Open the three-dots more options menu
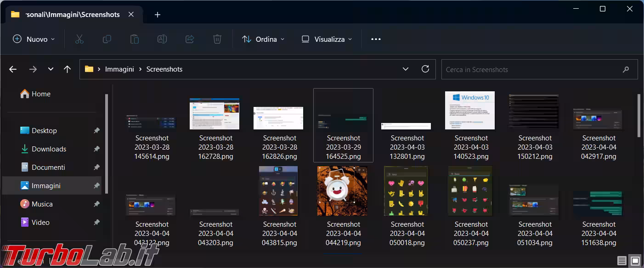This screenshot has height=268, width=644. point(376,39)
